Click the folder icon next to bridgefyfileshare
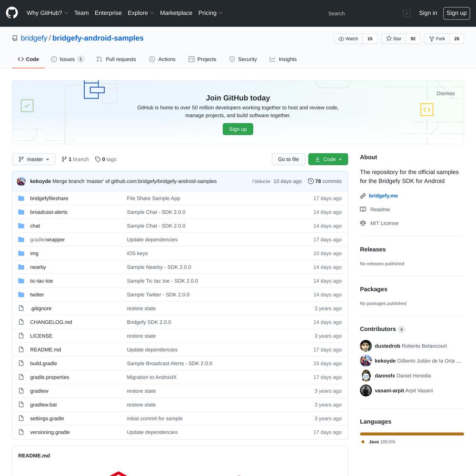 [21, 198]
